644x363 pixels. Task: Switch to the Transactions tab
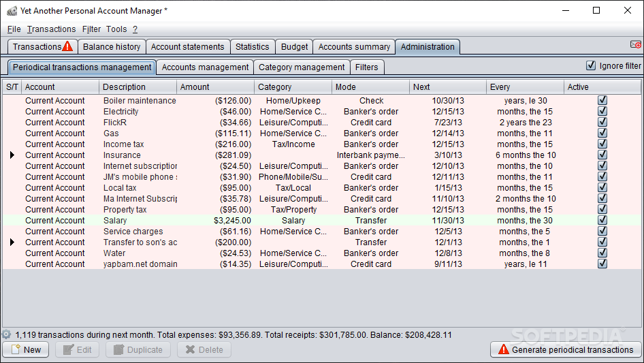point(42,46)
